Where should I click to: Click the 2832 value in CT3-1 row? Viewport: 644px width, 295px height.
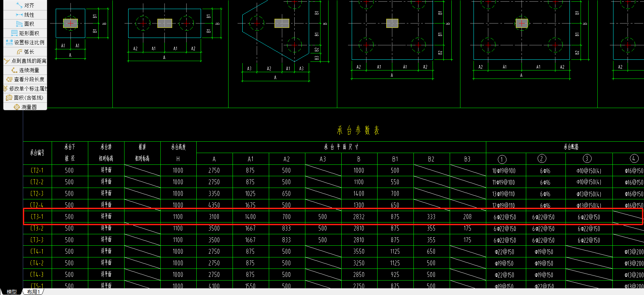click(359, 217)
